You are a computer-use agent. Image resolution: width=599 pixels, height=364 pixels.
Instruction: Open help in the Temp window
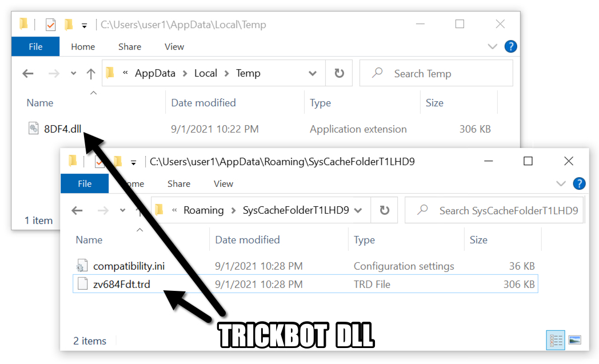coord(510,47)
